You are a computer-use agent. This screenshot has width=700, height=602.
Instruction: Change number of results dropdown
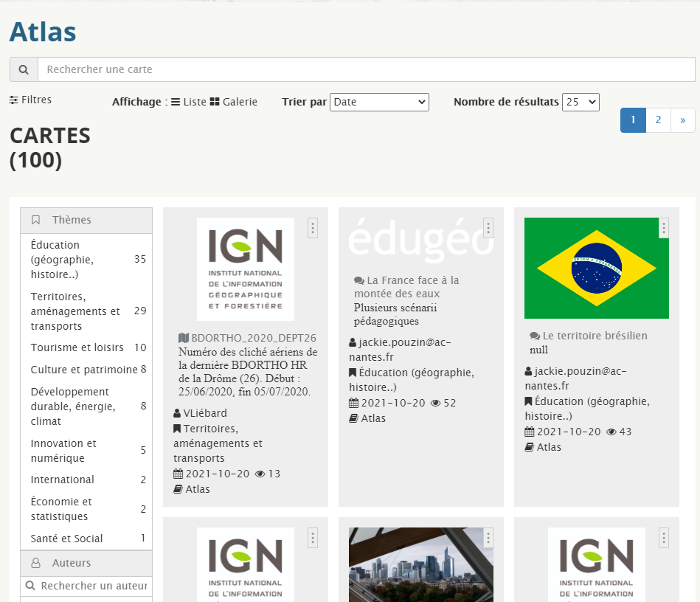coord(581,102)
